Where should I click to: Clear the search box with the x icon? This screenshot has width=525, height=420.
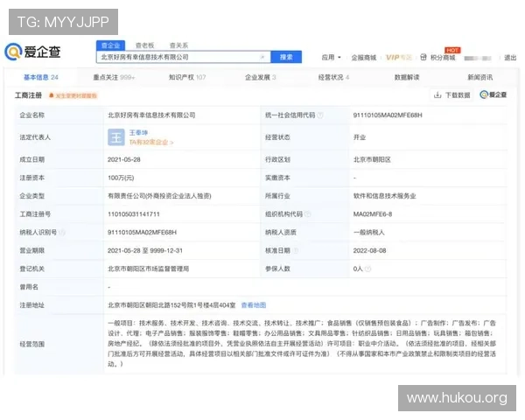pyautogui.click(x=262, y=57)
